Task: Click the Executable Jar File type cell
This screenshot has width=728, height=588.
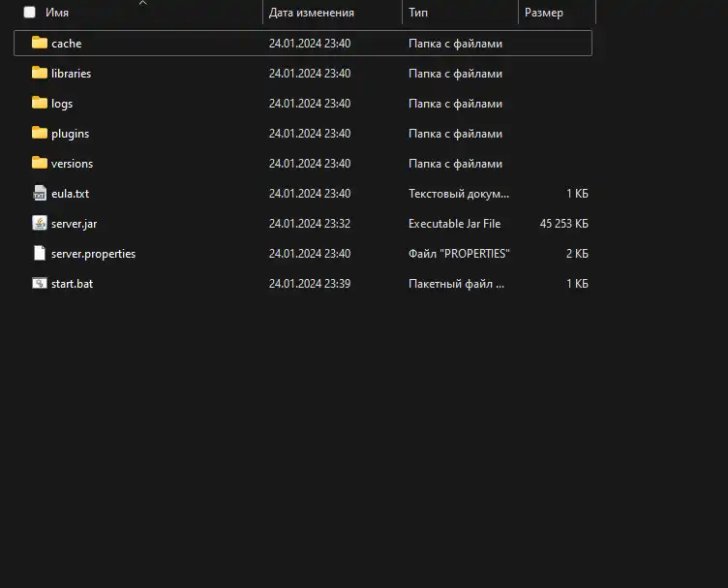Action: tap(455, 224)
